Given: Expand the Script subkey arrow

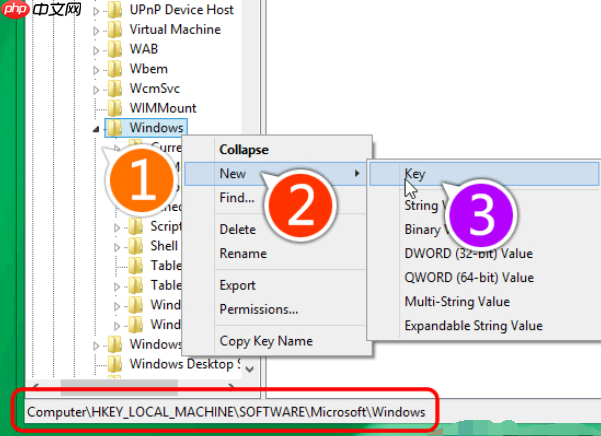Looking at the screenshot, I should (x=117, y=228).
